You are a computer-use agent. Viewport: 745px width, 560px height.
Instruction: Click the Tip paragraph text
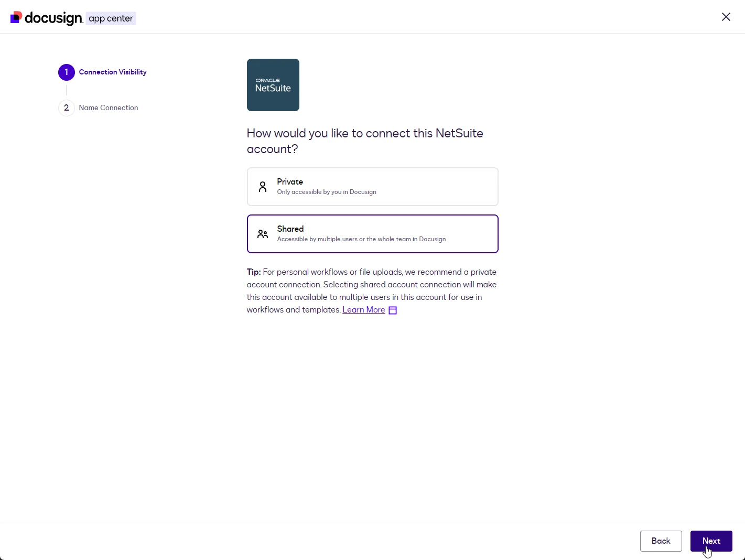coord(372,291)
